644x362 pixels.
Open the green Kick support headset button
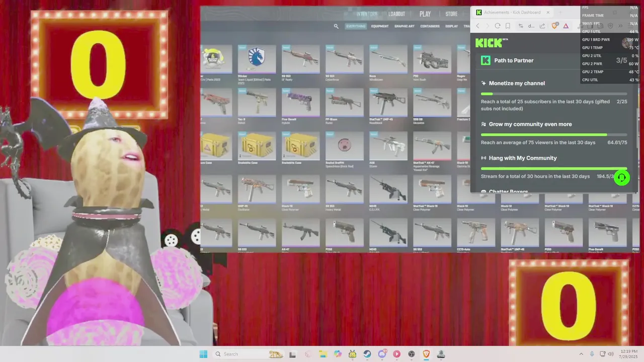[x=622, y=177]
